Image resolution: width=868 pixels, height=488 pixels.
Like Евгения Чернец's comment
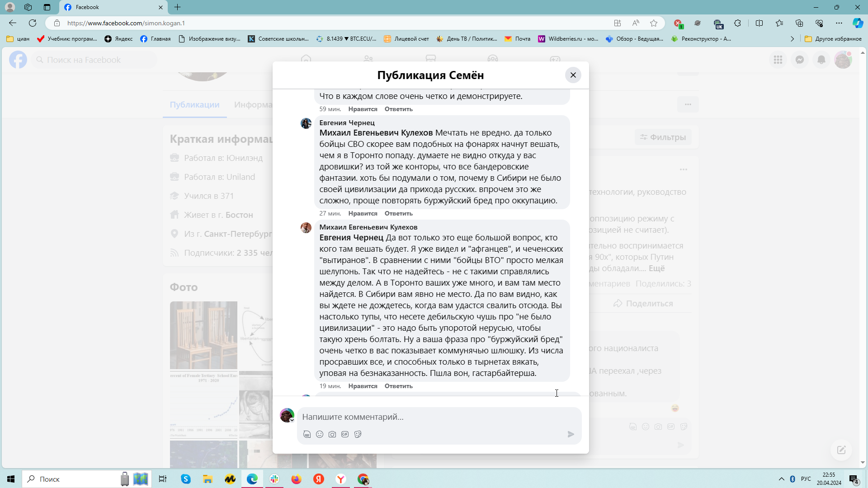[x=363, y=213]
